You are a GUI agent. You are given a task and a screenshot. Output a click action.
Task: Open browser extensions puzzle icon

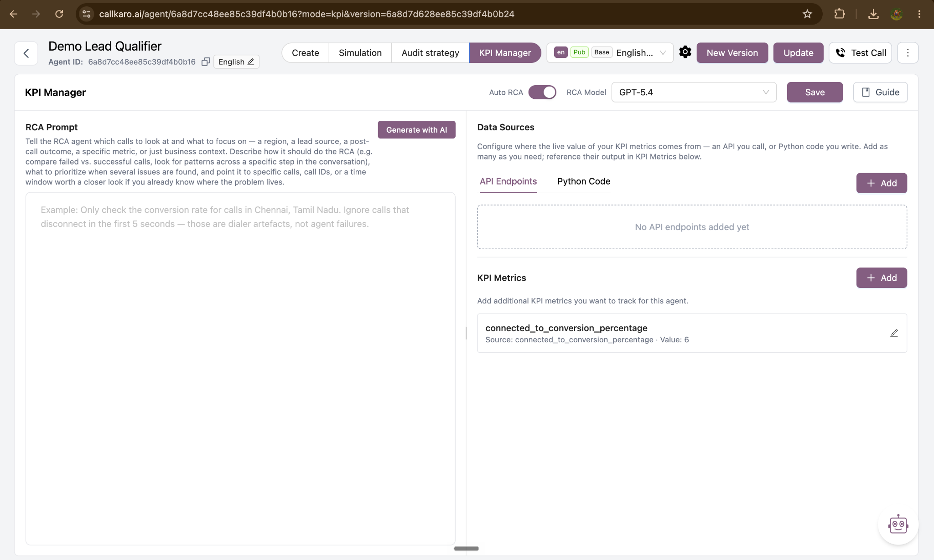pyautogui.click(x=840, y=14)
